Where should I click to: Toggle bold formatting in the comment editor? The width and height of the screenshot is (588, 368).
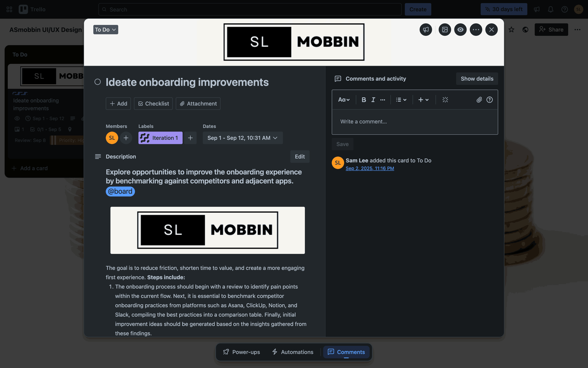[x=364, y=100]
